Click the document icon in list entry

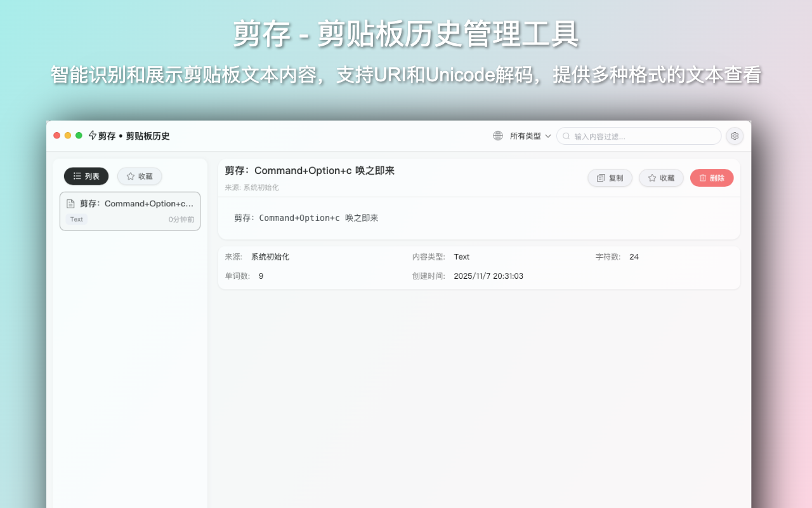coord(70,204)
